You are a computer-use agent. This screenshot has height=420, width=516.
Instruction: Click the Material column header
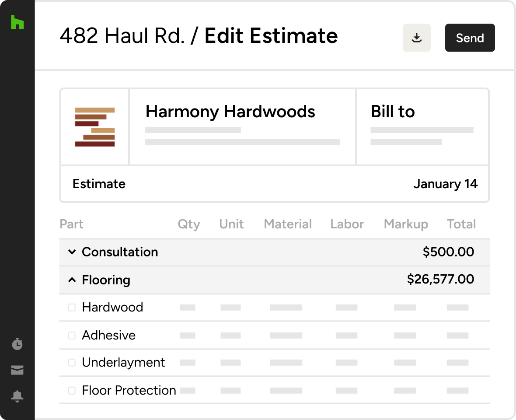(x=288, y=224)
